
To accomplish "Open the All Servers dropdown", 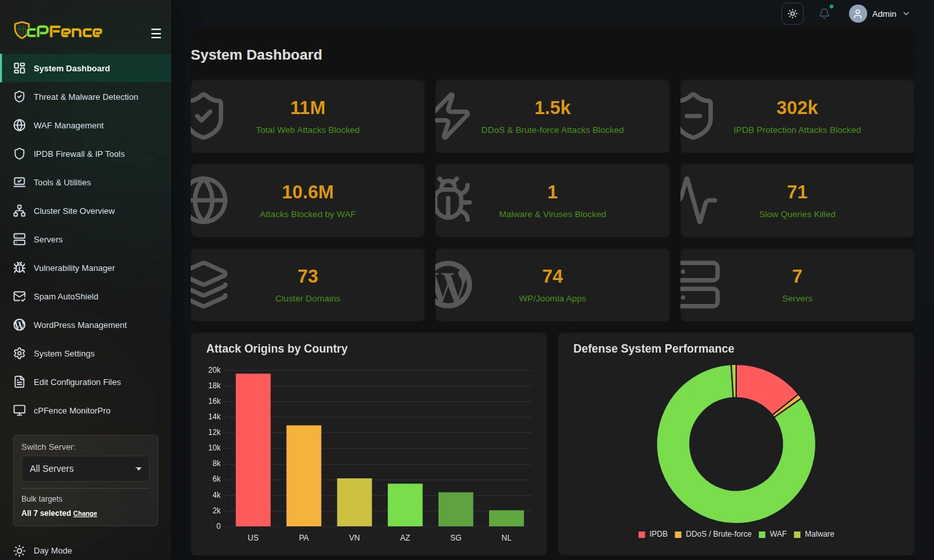I will (x=86, y=469).
